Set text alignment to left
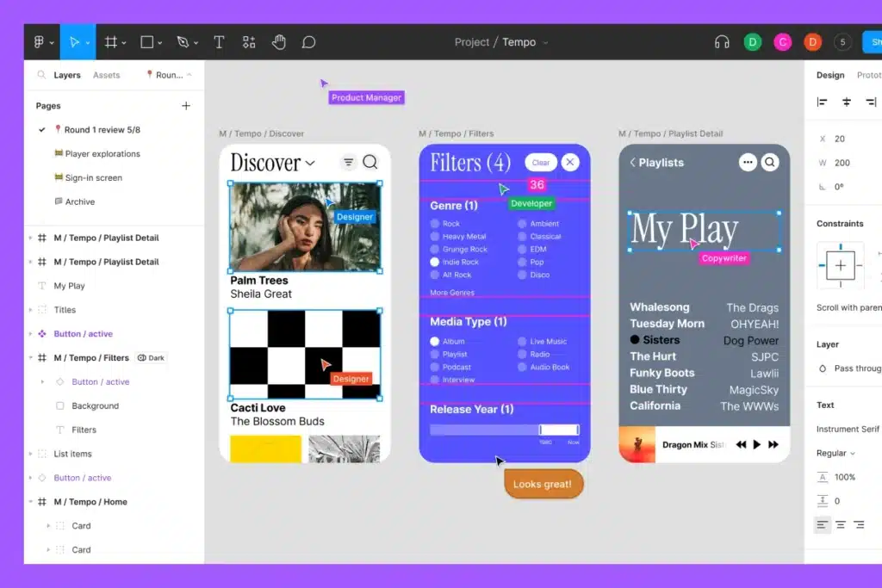The height and width of the screenshot is (588, 882). [x=822, y=524]
